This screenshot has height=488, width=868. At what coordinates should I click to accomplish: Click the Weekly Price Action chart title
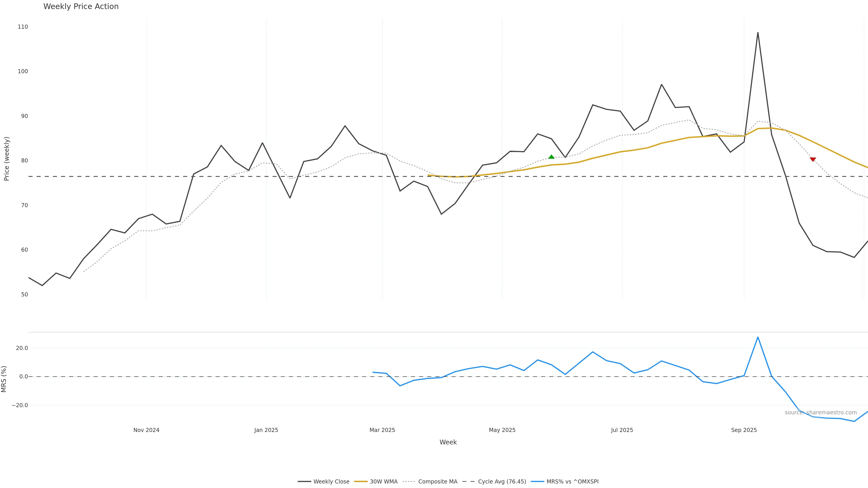point(81,6)
